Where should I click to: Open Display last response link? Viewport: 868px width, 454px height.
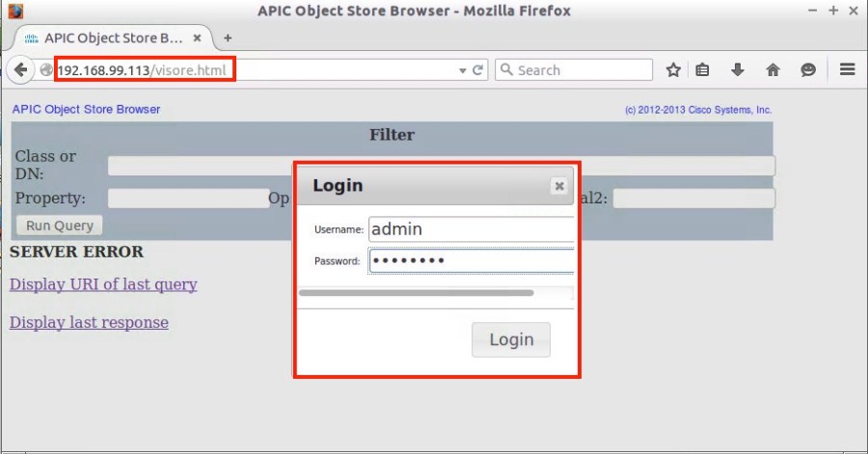pyautogui.click(x=89, y=322)
